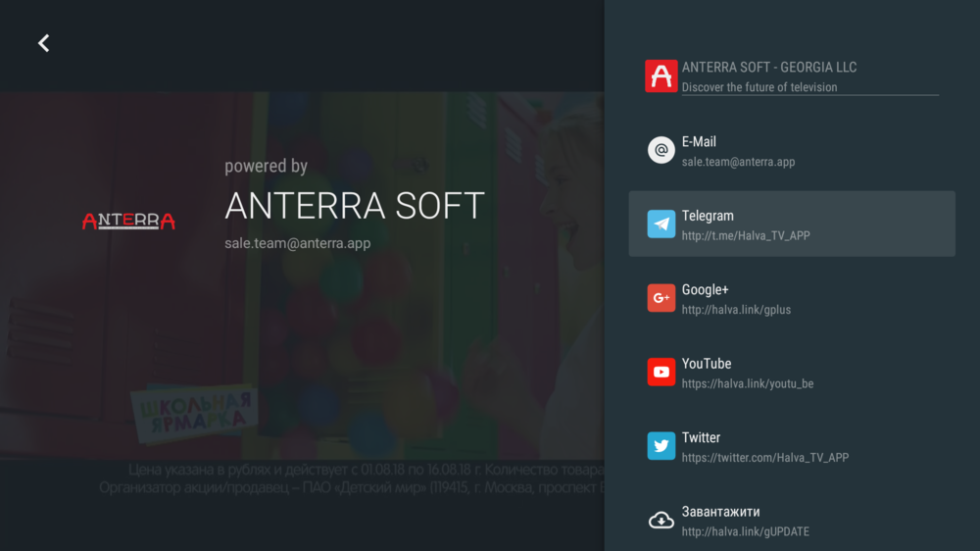980x551 pixels.
Task: Open link https://twitter.com/Halva_TV_APP
Action: click(765, 457)
